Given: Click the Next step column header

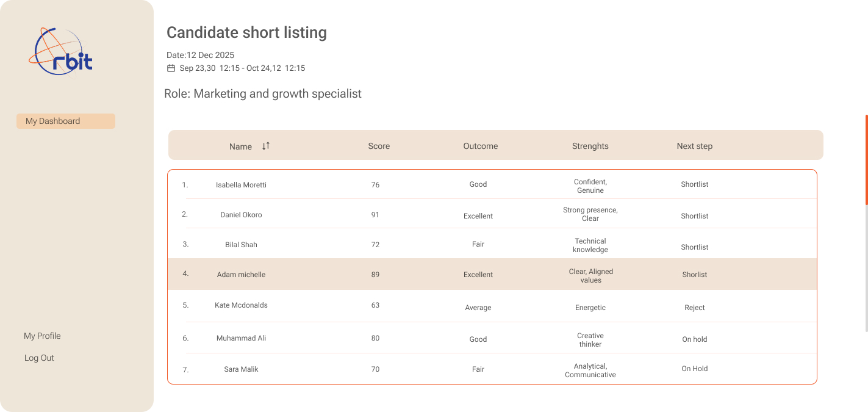Looking at the screenshot, I should pos(694,146).
